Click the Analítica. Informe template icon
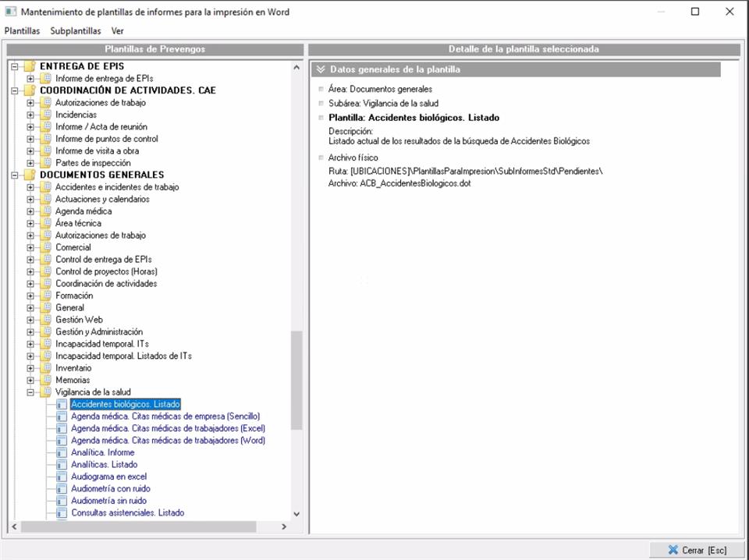 click(62, 452)
